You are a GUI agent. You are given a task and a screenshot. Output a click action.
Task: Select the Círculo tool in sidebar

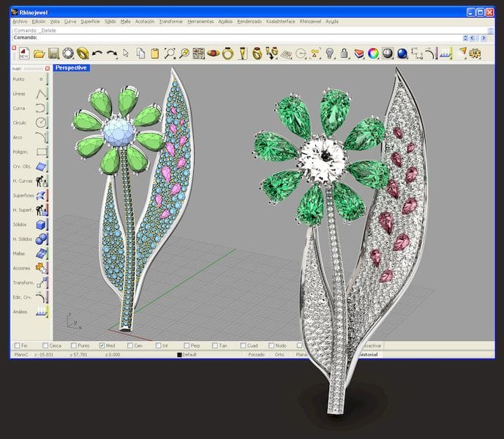pyautogui.click(x=42, y=122)
